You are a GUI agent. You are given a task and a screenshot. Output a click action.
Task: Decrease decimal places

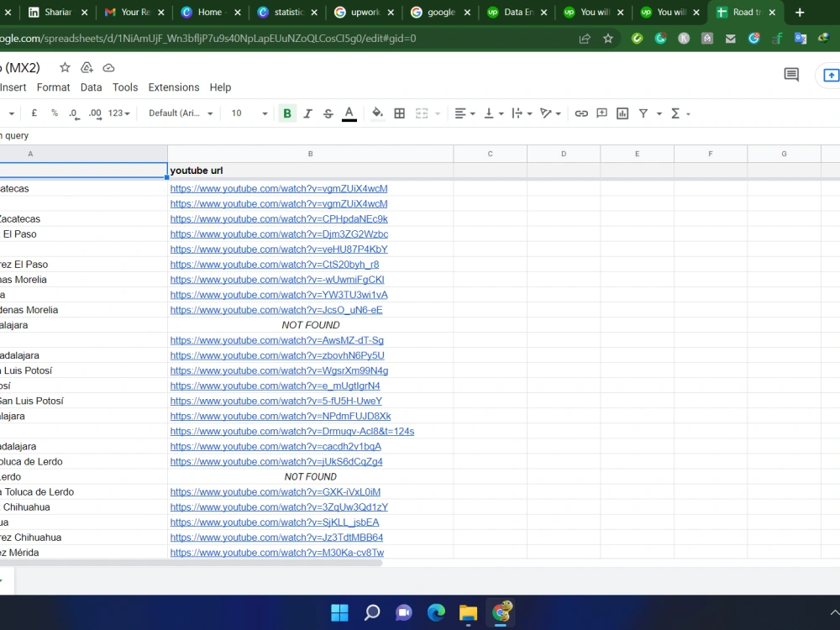click(74, 113)
